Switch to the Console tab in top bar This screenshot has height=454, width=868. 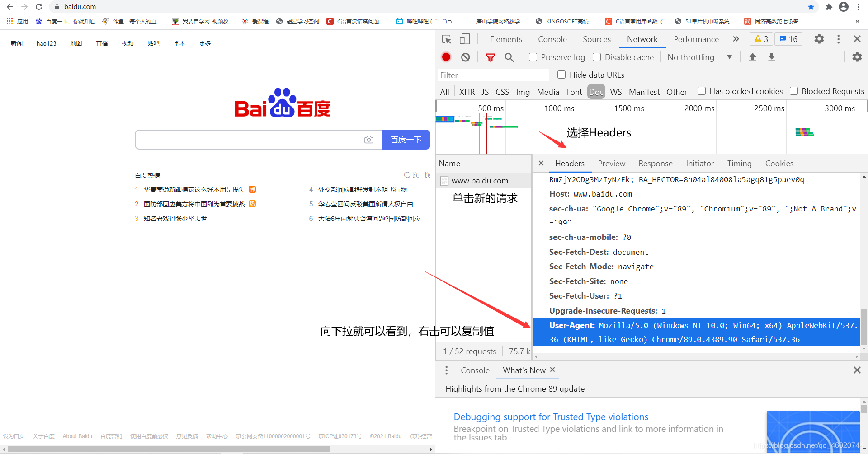(x=552, y=39)
